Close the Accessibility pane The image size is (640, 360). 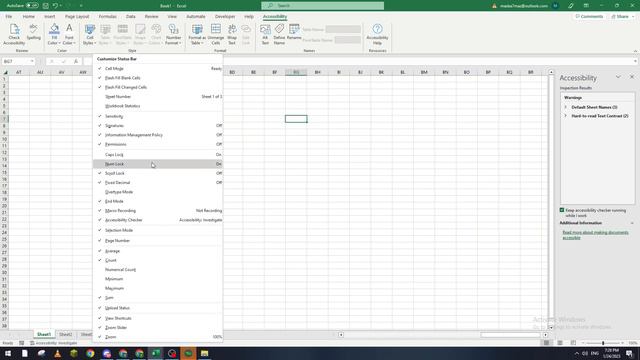(632, 77)
